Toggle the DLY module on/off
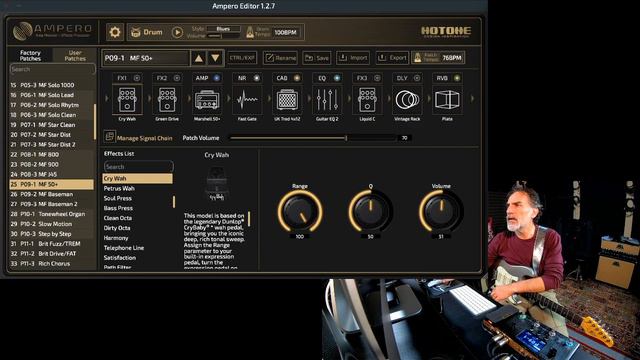640x360 pixels. pyautogui.click(x=417, y=78)
